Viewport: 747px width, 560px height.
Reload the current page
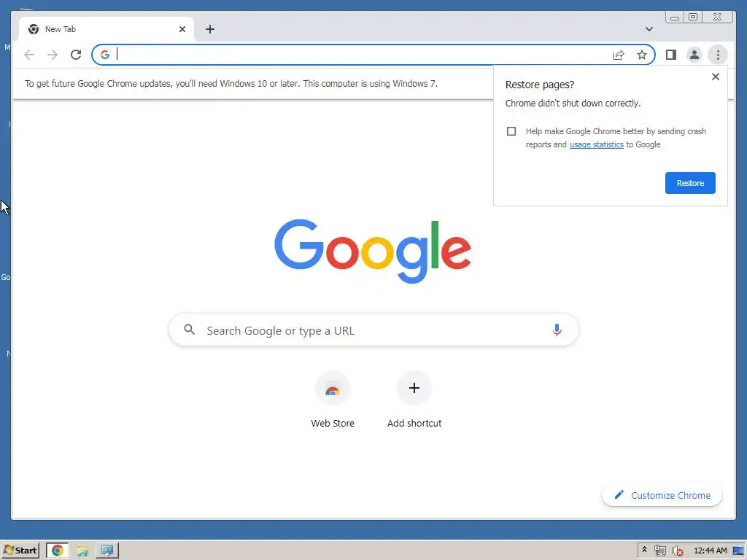(76, 55)
